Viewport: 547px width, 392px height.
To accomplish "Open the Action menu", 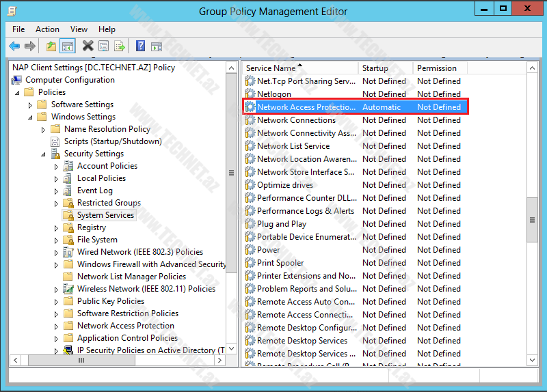I will click(47, 29).
